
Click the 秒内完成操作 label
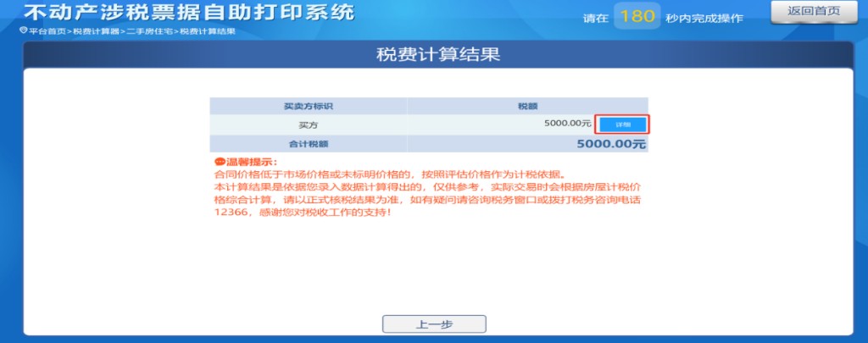[704, 19]
